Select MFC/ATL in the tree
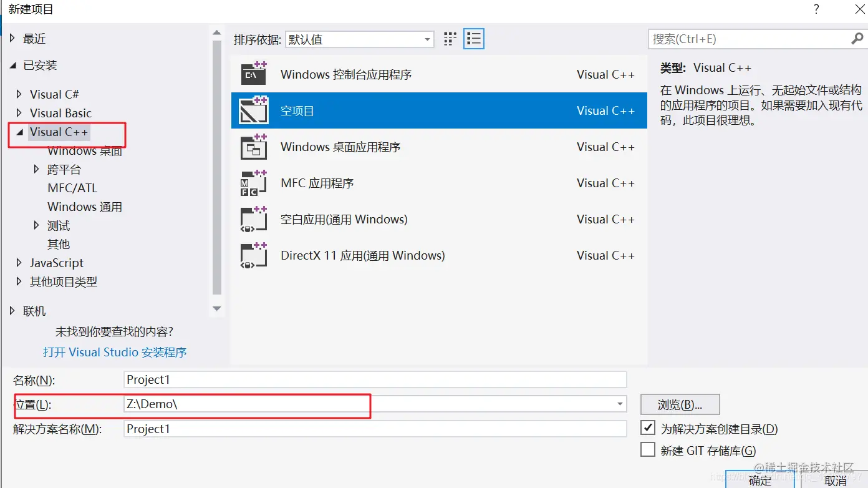Image resolution: width=868 pixels, height=488 pixels. (72, 188)
